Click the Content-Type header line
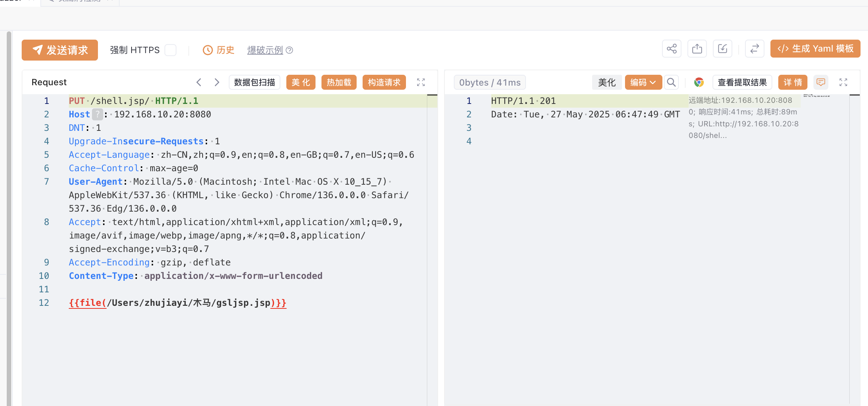This screenshot has width=868, height=406. point(196,276)
